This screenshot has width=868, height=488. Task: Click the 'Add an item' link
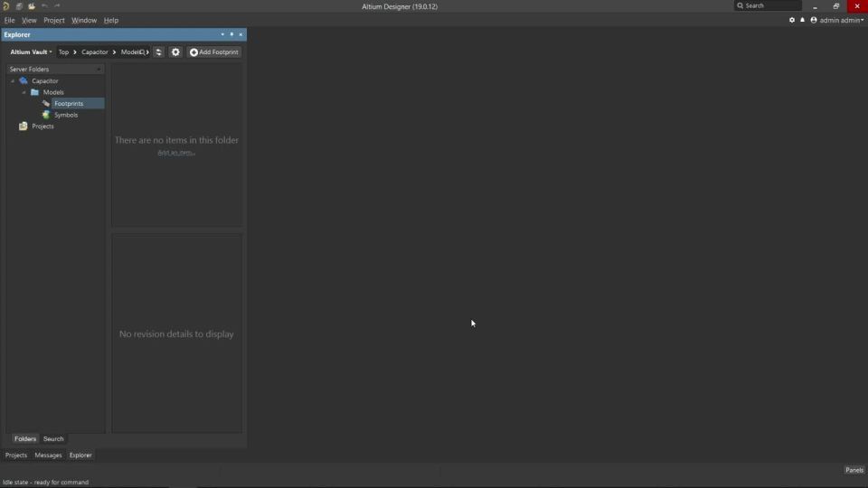tap(176, 153)
